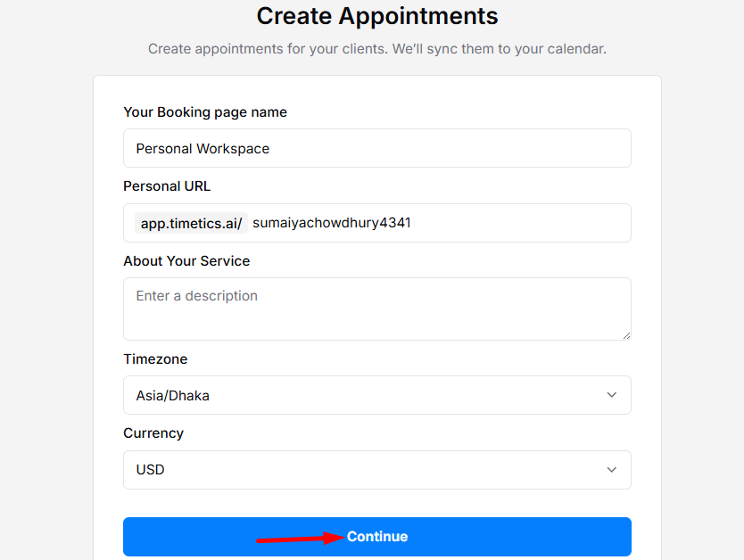
Task: Grab the description textarea resize handle
Action: tap(626, 335)
